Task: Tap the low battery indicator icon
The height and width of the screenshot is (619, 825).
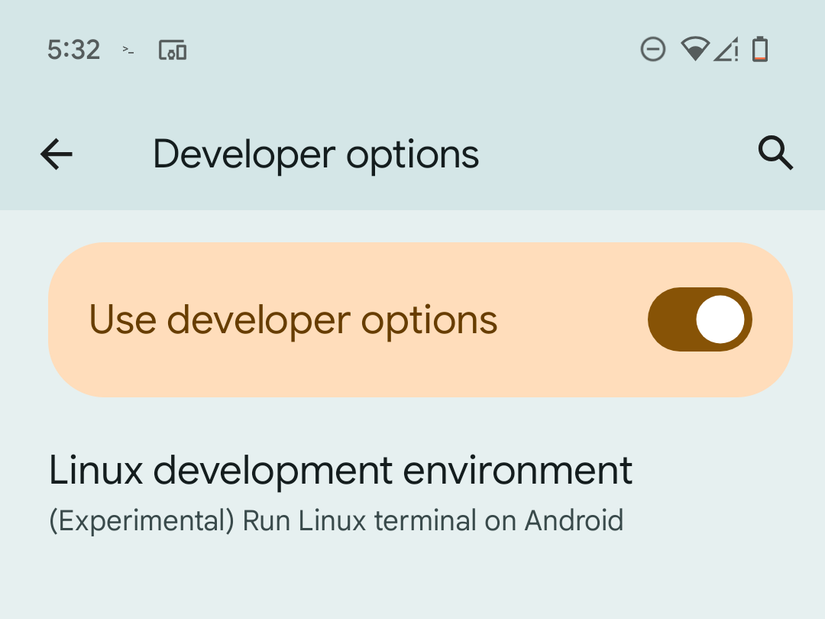Action: point(761,49)
